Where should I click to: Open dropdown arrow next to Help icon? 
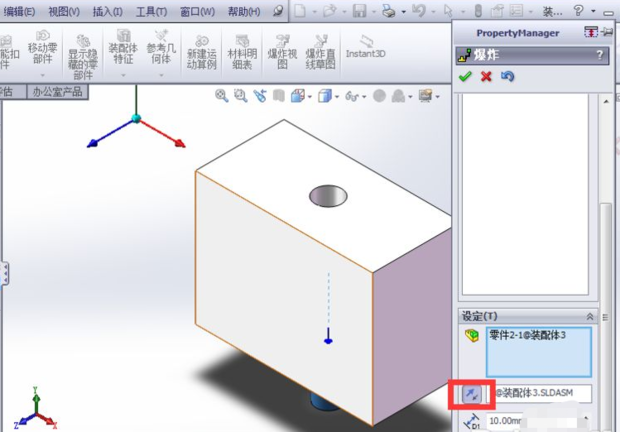point(593,11)
